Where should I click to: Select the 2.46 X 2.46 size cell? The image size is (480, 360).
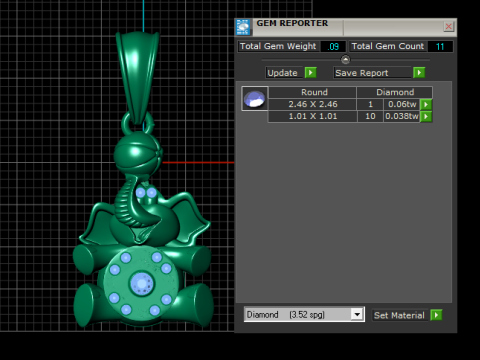pyautogui.click(x=313, y=104)
